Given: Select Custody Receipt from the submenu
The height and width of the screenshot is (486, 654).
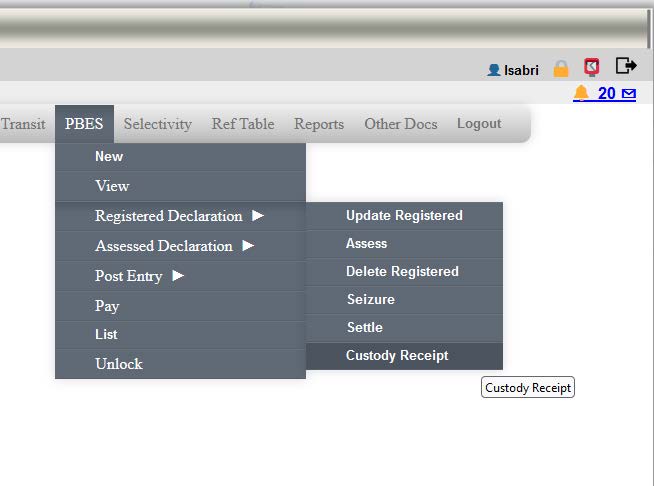Looking at the screenshot, I should pyautogui.click(x=397, y=355).
